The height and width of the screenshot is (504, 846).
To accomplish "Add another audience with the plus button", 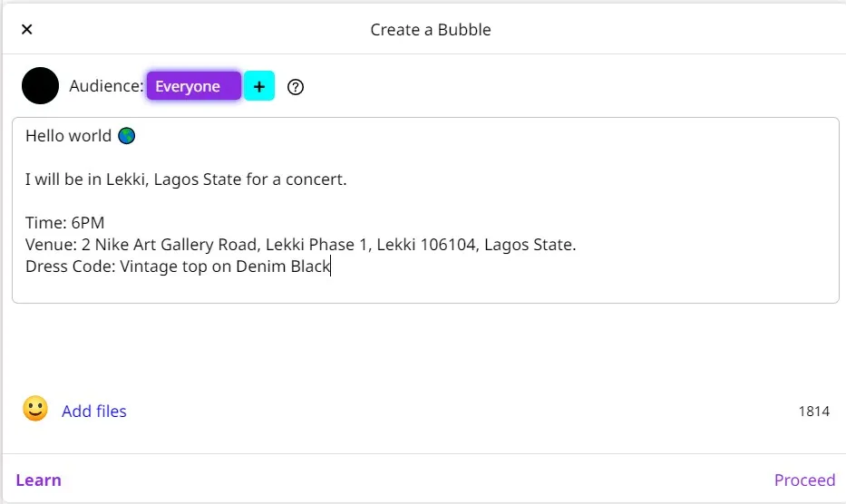I will [259, 86].
